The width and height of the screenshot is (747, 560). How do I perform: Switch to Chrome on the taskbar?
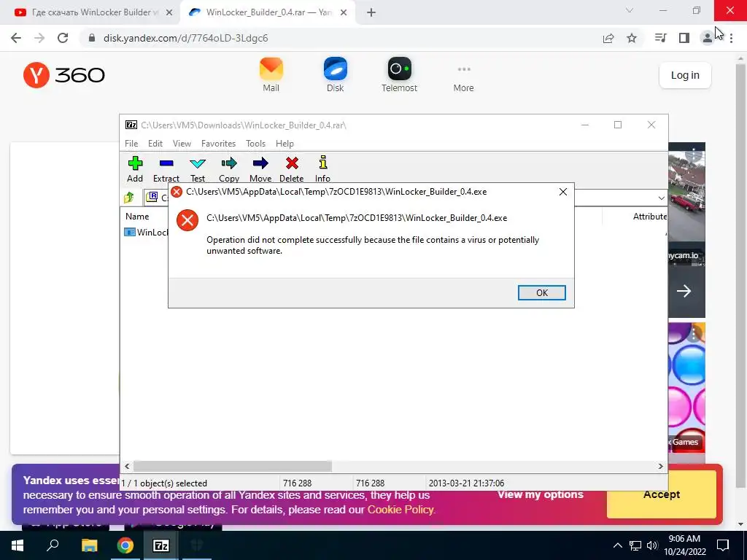point(125,545)
